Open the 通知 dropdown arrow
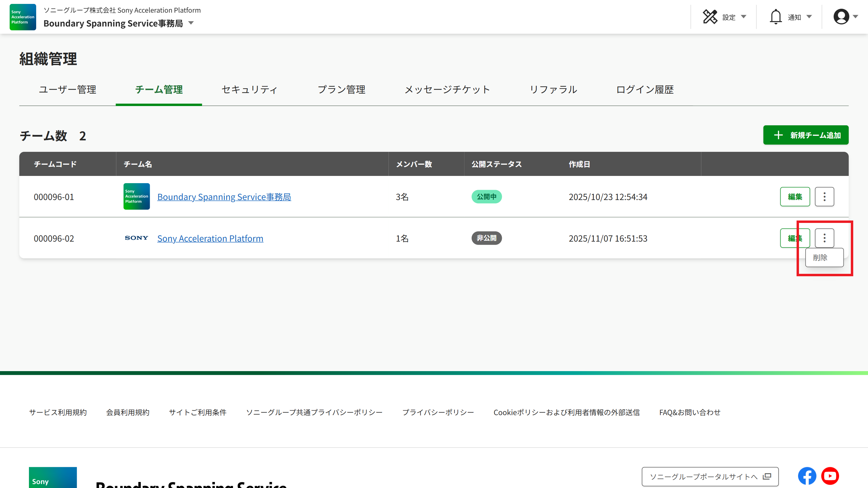The image size is (868, 488). coord(809,17)
